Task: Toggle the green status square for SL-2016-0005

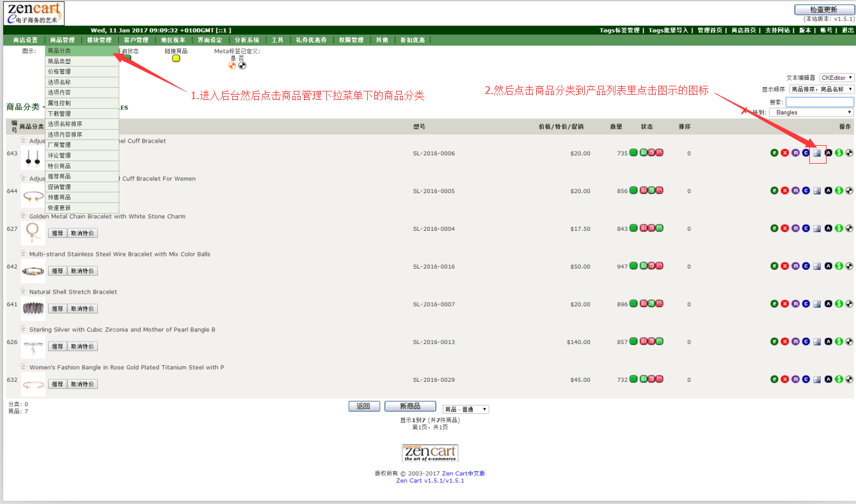Action: [x=633, y=191]
